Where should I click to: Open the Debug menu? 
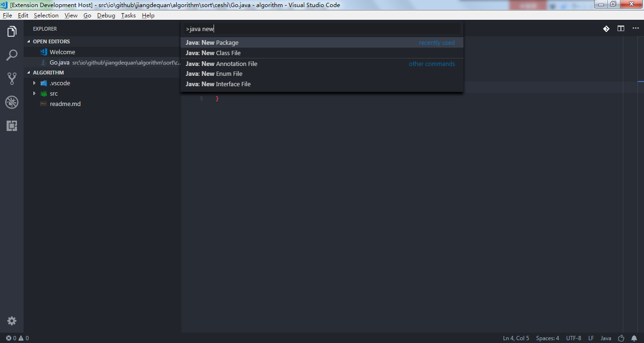pos(106,16)
